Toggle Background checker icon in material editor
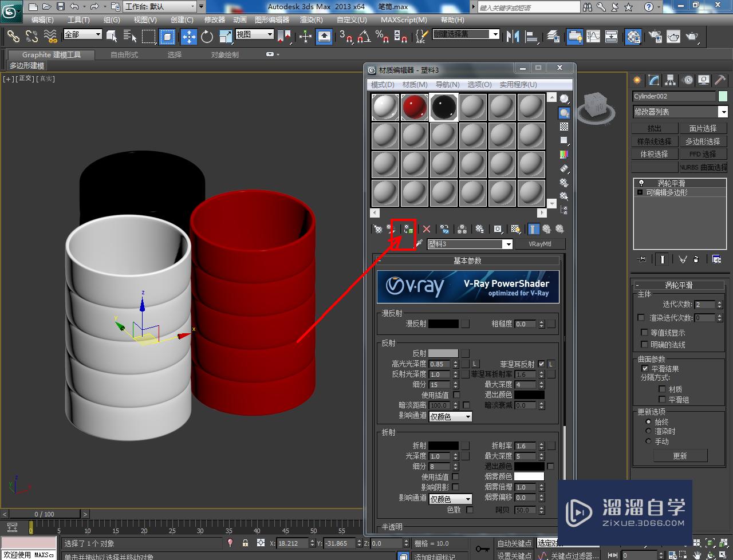 click(x=564, y=127)
